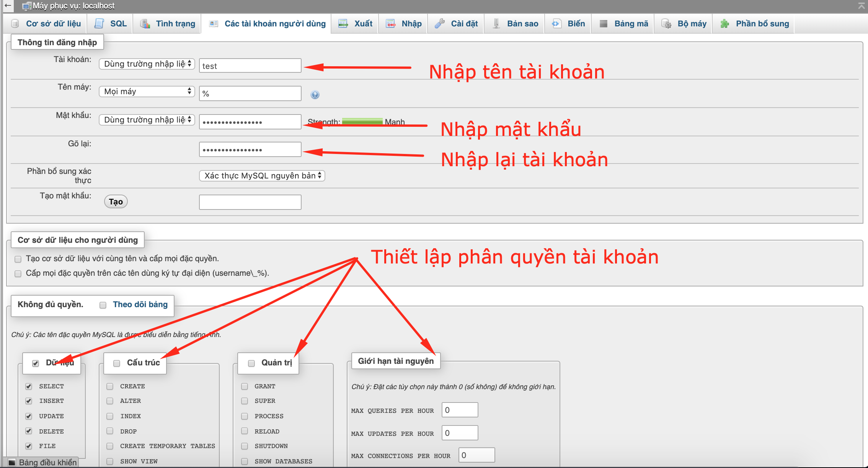The image size is (868, 468).
Task: Click the Phần bổ sung puzzle icon
Action: coord(724,24)
